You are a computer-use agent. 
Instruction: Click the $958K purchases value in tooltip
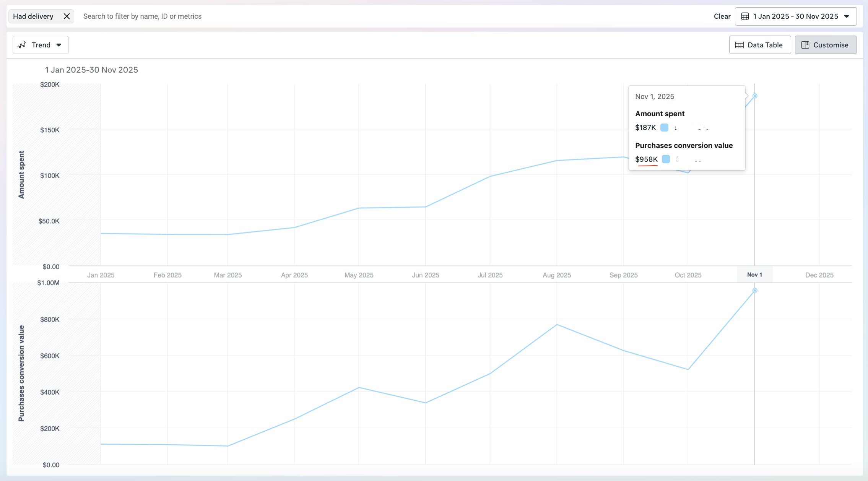tap(646, 159)
